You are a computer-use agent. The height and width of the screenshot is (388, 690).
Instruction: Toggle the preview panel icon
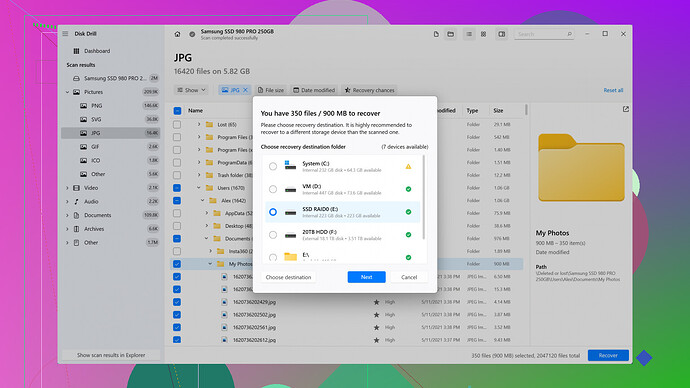pos(502,34)
